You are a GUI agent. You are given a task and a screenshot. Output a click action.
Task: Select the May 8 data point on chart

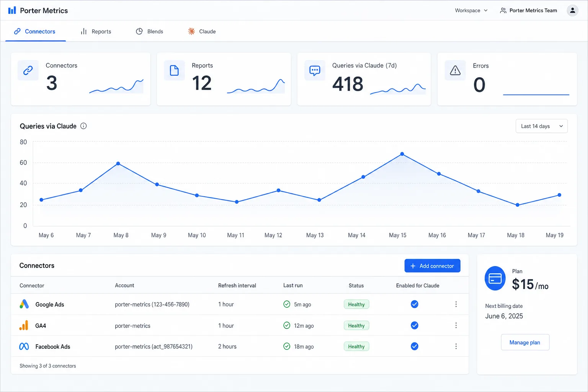tap(118, 163)
